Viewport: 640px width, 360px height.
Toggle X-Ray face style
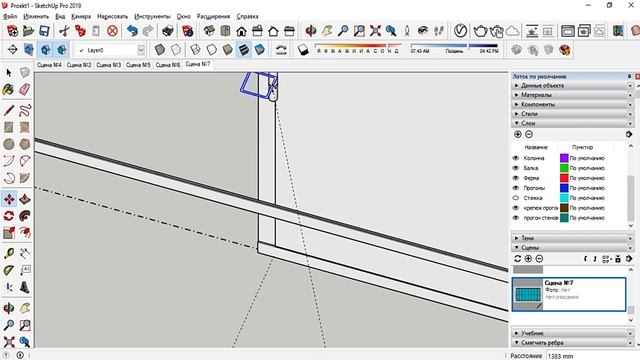pyautogui.click(x=160, y=50)
